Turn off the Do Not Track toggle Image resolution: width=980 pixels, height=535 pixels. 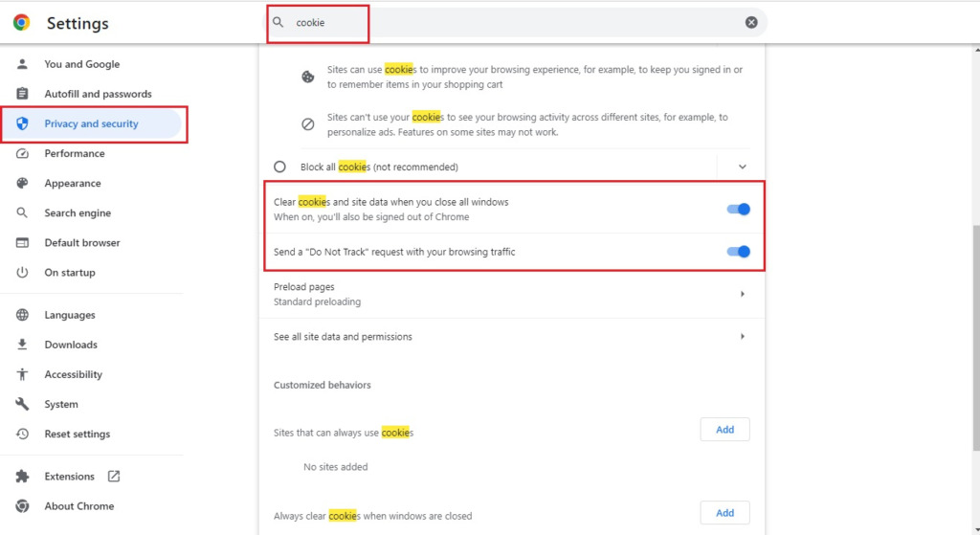click(x=738, y=252)
